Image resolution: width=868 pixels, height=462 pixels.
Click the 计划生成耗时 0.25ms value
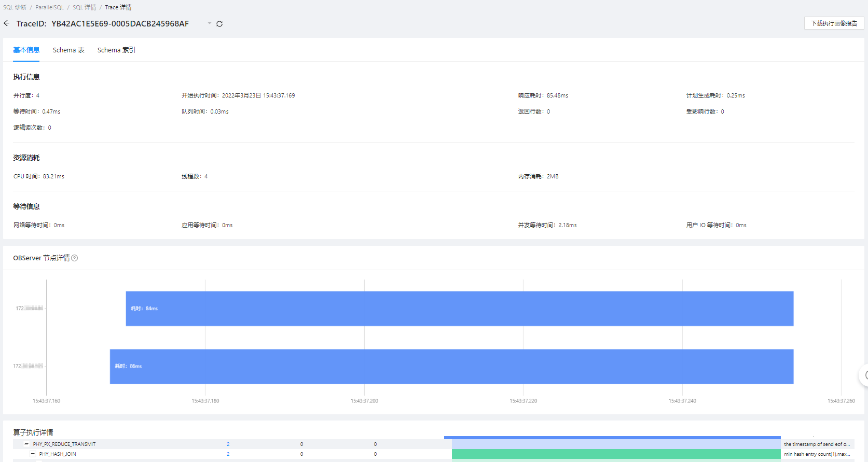[736, 96]
